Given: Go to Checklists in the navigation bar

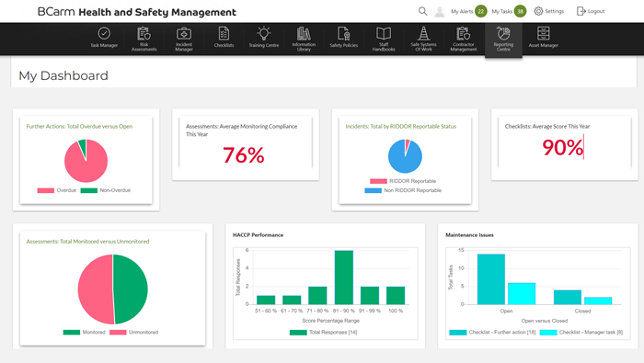Looking at the screenshot, I should point(224,39).
